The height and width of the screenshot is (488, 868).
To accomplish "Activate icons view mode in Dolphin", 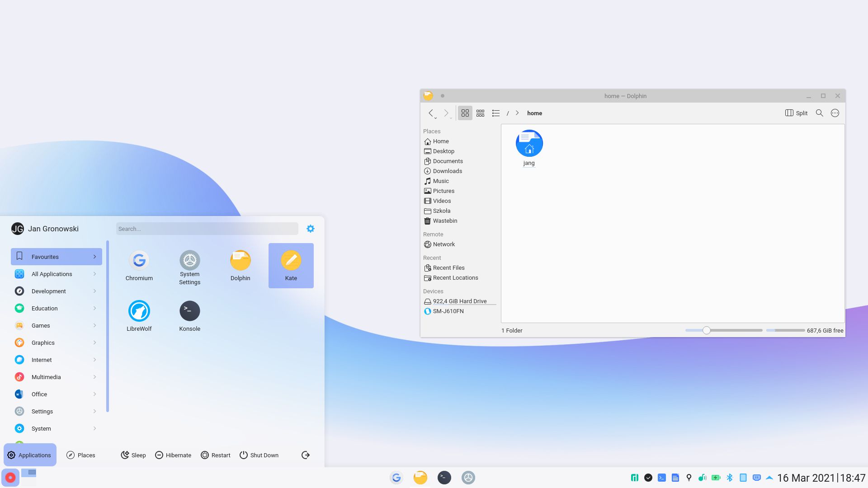I will pyautogui.click(x=465, y=113).
